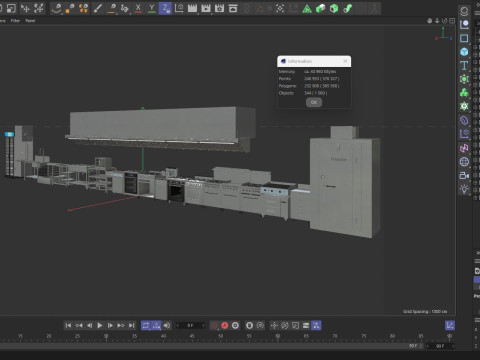480x360 pixels.
Task: Toggle X axis lock in top toolbar
Action: click(138, 8)
